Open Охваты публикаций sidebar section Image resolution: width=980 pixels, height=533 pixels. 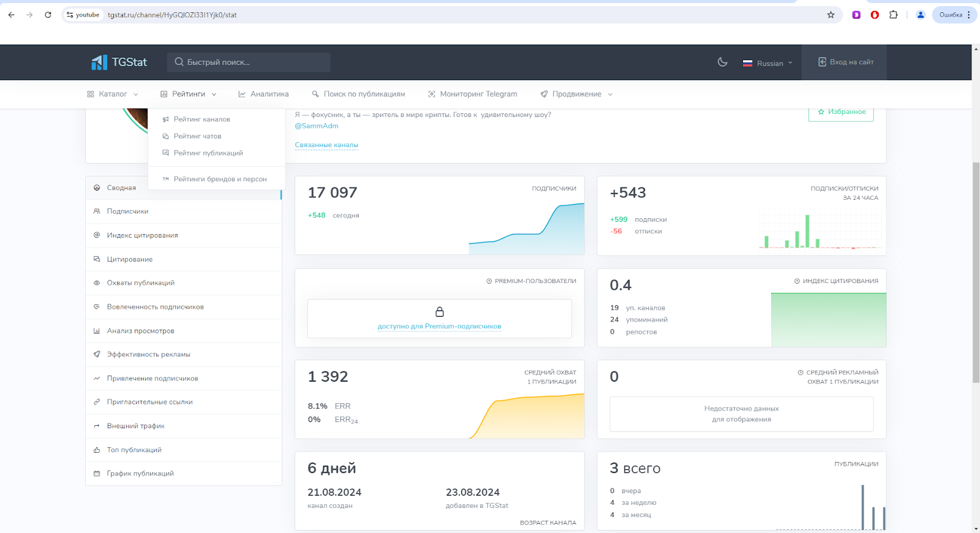(184, 283)
